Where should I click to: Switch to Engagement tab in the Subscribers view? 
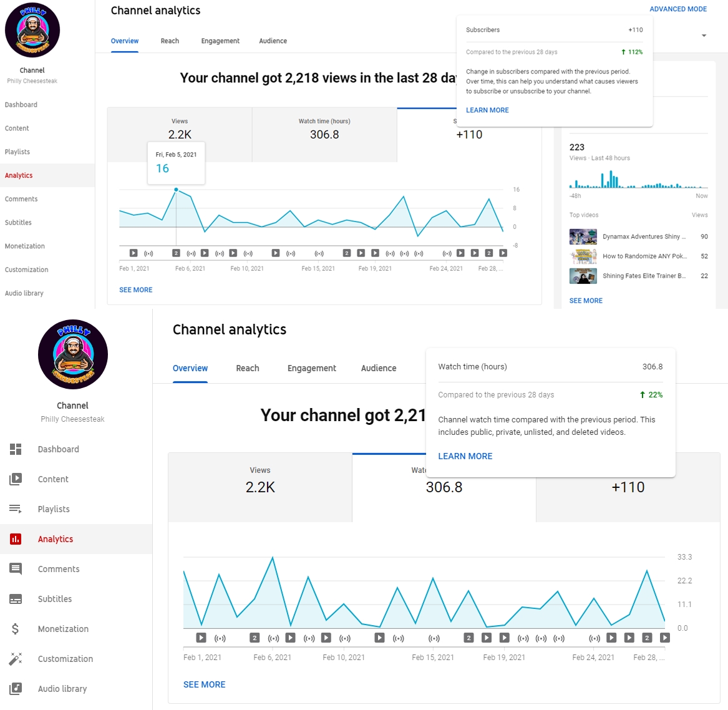tap(220, 41)
